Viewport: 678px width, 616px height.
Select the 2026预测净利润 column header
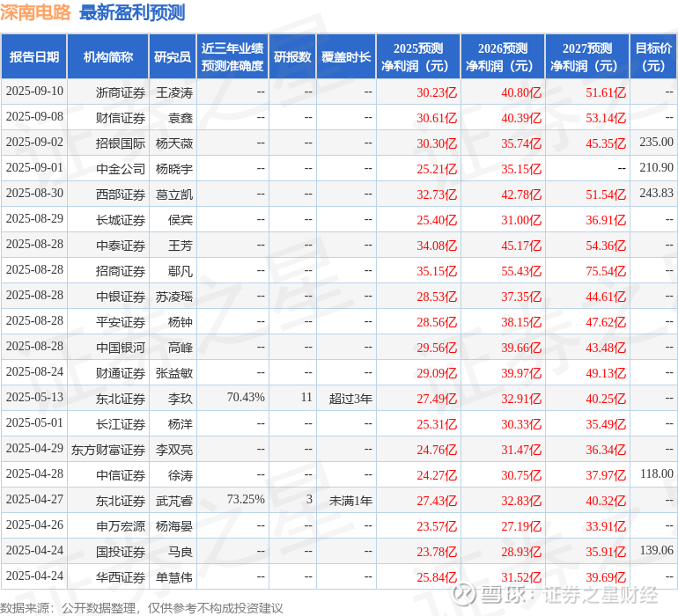pos(503,57)
